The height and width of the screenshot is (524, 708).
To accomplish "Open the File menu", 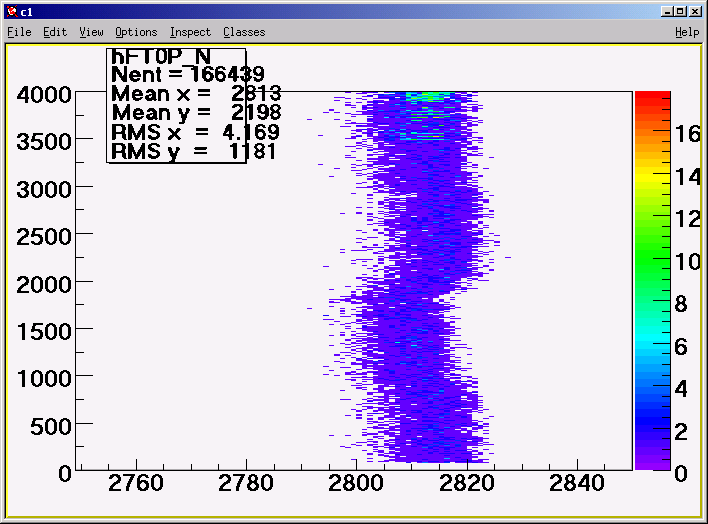I will (19, 32).
